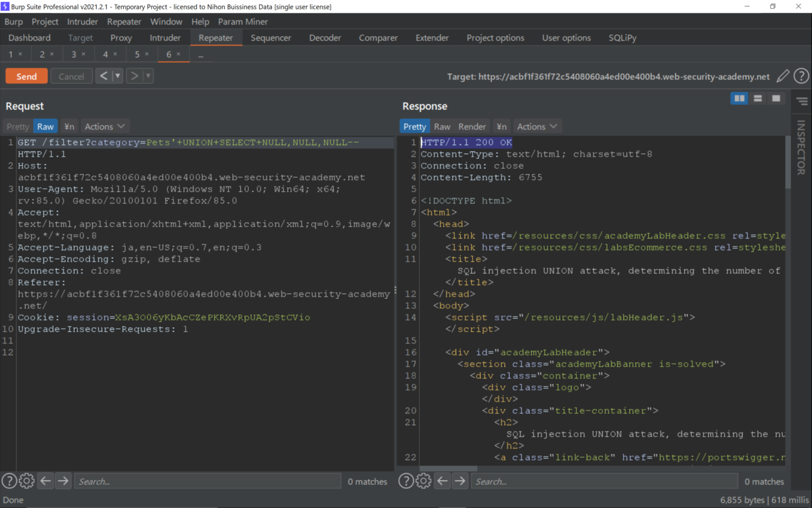Switch to side-by-side split layout
Viewport: 812px width, 508px height.
[x=740, y=99]
